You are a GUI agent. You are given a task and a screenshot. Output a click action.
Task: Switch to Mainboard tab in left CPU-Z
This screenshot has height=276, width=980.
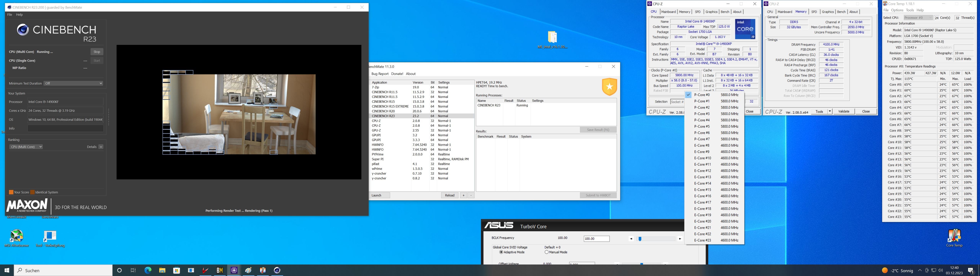pos(668,12)
